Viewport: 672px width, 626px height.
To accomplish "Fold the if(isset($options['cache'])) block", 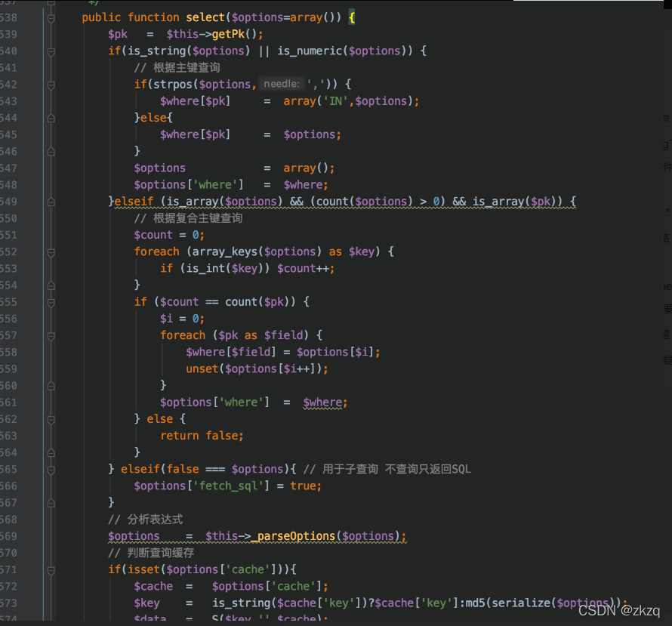I will point(51,570).
